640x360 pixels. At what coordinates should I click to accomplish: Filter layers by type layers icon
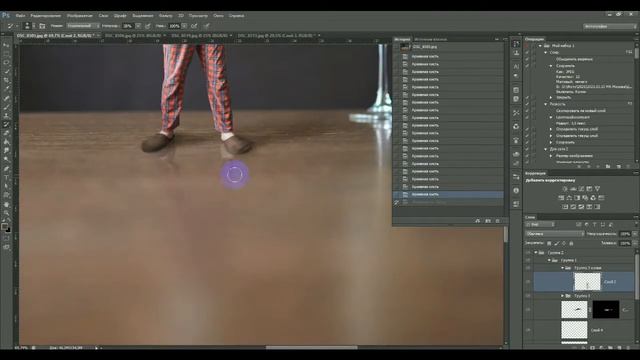coord(595,224)
